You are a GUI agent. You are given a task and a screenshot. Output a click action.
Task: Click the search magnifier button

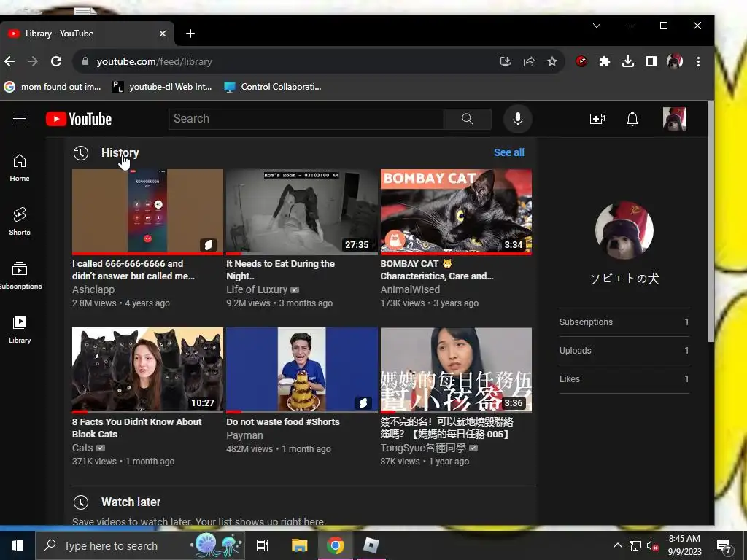[x=468, y=119]
